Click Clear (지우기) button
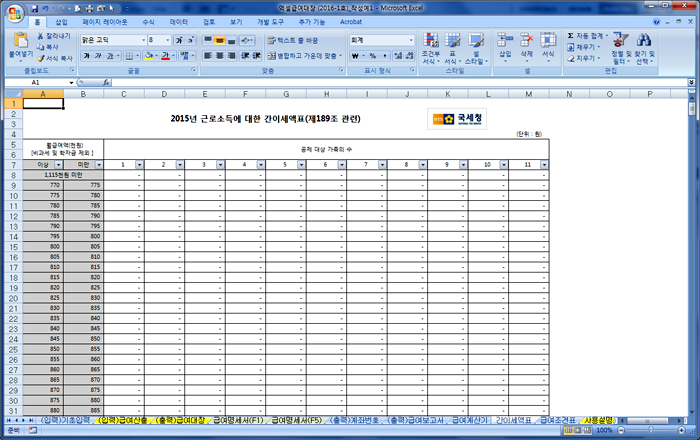Viewport: 700px width, 440px height. click(583, 58)
